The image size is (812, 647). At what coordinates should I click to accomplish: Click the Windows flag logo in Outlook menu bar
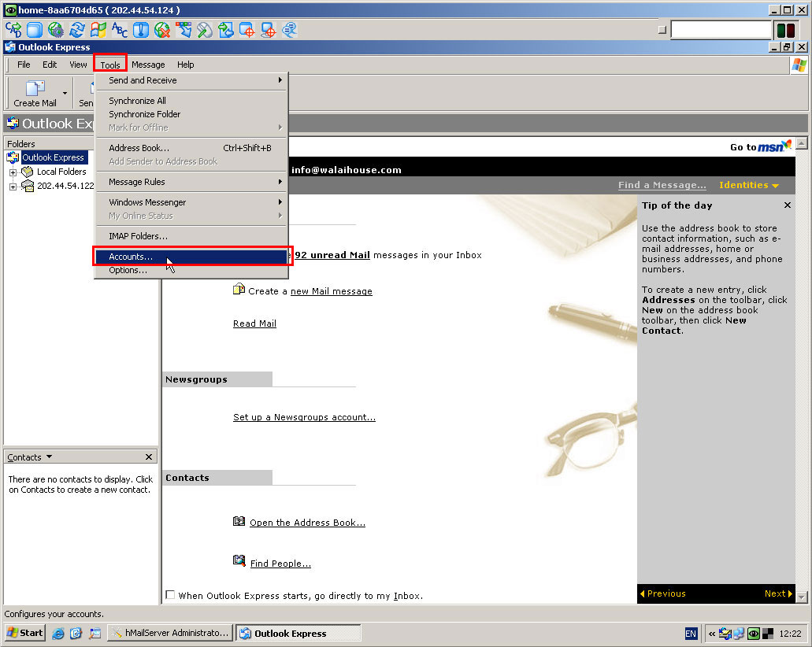(799, 65)
